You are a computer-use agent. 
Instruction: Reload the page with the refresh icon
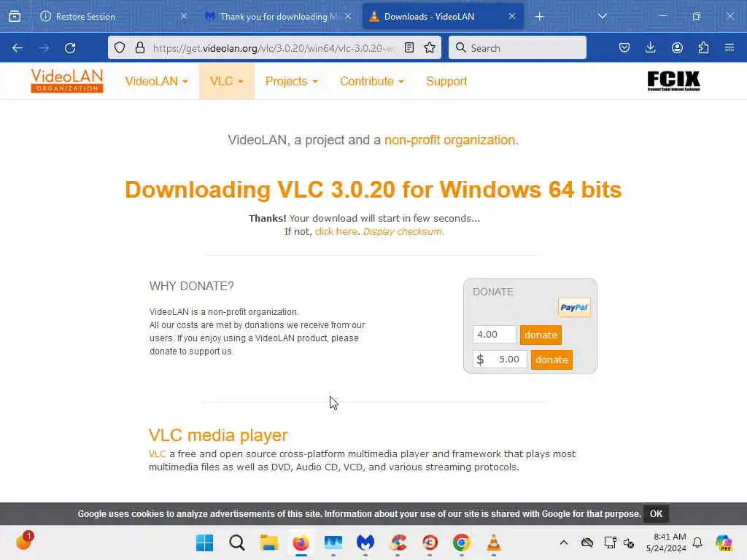click(70, 47)
